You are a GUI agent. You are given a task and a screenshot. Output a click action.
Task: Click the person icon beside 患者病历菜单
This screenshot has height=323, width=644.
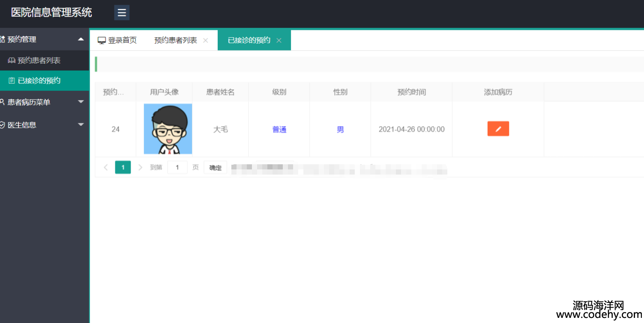pos(3,102)
